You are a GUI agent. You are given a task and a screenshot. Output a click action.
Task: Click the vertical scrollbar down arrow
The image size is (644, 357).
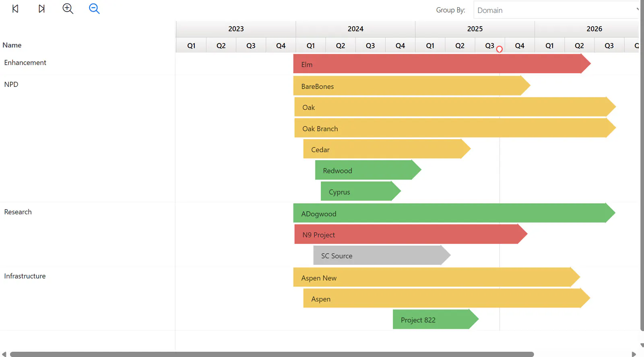[x=642, y=345]
